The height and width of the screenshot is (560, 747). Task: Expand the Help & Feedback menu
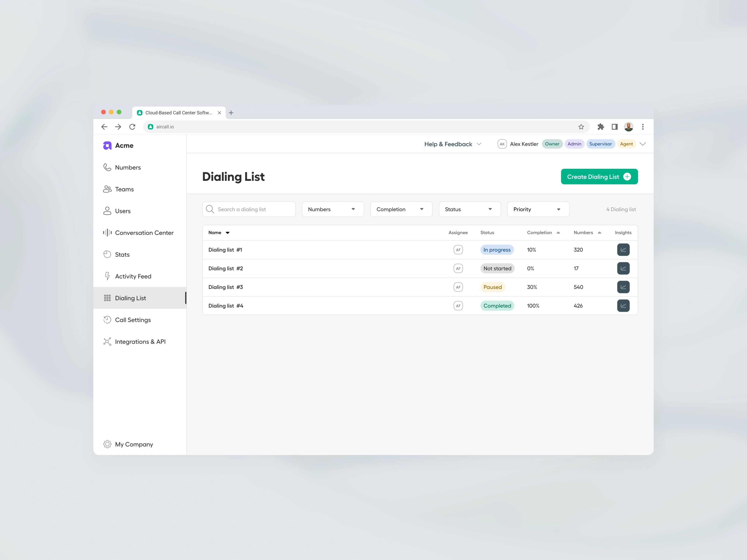pyautogui.click(x=452, y=144)
